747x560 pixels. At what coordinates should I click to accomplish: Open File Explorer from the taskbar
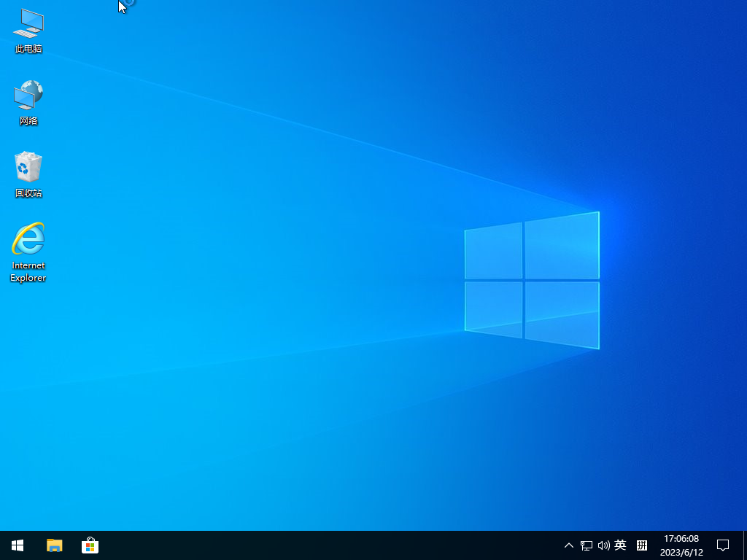coord(54,545)
